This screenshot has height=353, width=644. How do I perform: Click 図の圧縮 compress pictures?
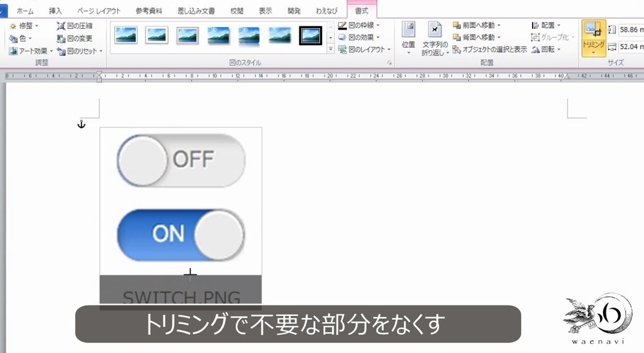75,26
